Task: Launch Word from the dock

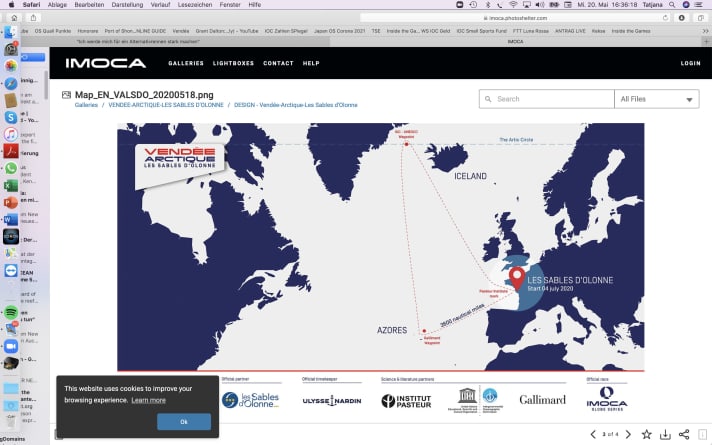Action: (x=10, y=219)
